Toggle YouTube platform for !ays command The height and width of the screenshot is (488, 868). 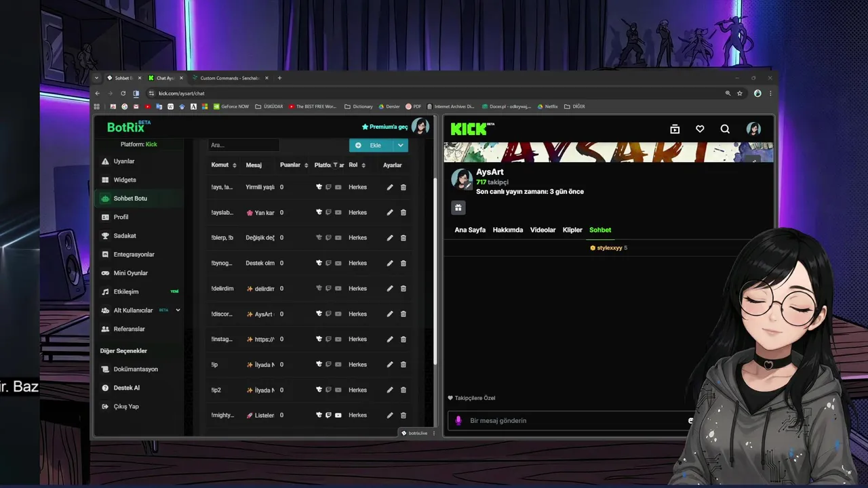(338, 187)
